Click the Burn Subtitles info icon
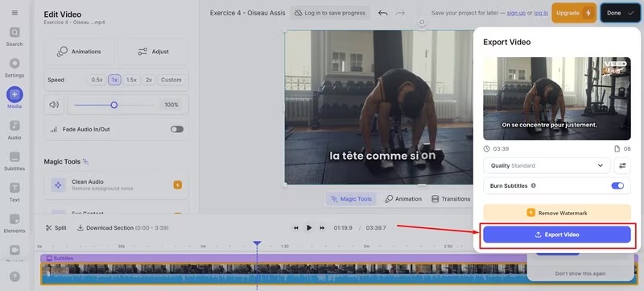 click(534, 185)
